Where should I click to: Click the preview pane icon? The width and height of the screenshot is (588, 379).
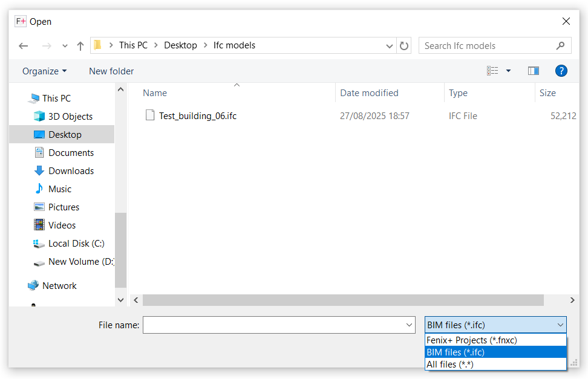533,71
